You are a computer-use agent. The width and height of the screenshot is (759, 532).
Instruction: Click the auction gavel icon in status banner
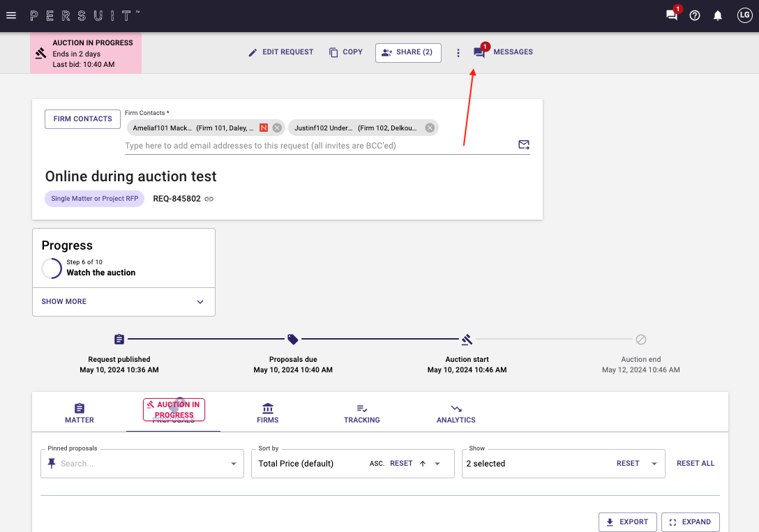(x=41, y=53)
